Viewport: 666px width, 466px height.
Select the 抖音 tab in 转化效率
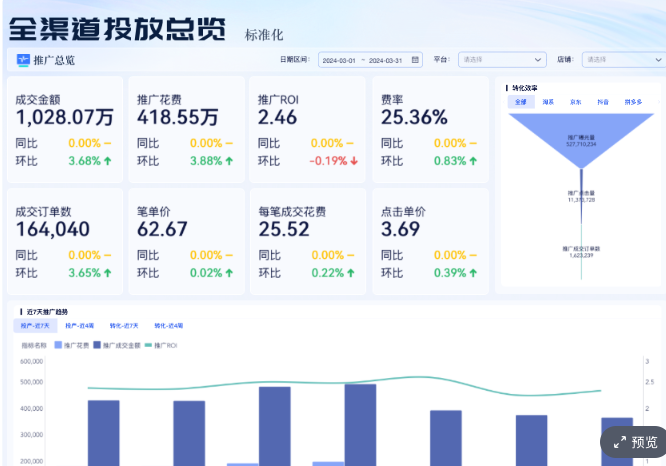pyautogui.click(x=603, y=102)
